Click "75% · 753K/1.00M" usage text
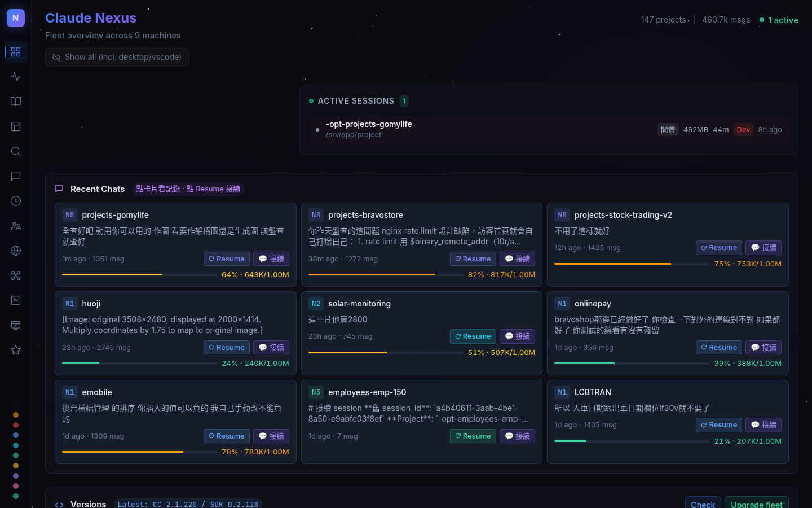This screenshot has height=508, width=812. (x=748, y=264)
